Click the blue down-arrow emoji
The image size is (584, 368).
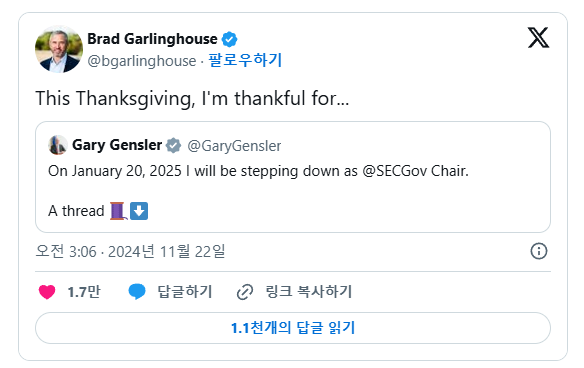click(139, 211)
